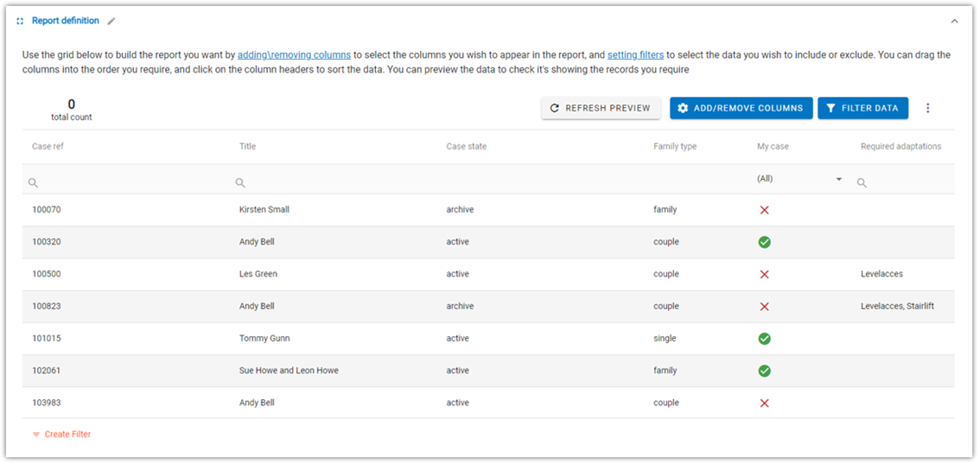Sort by the Family type column header
Image resolution: width=980 pixels, height=464 pixels.
(x=675, y=147)
